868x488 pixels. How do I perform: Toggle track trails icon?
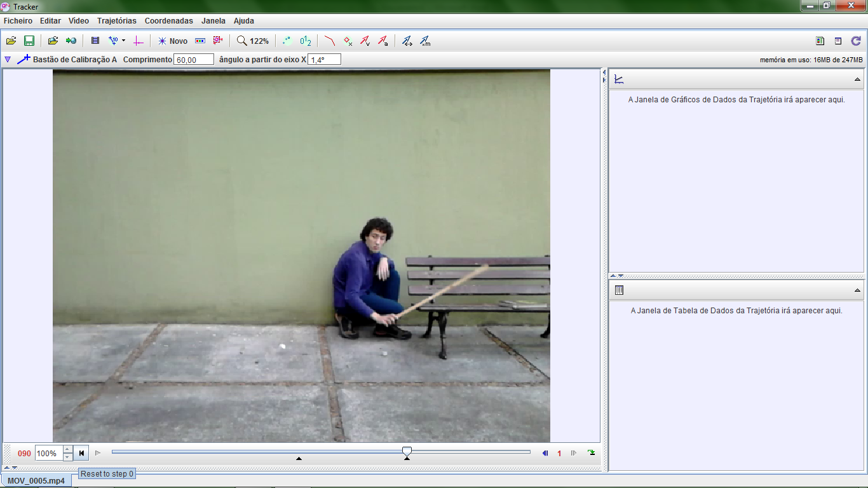pos(287,41)
